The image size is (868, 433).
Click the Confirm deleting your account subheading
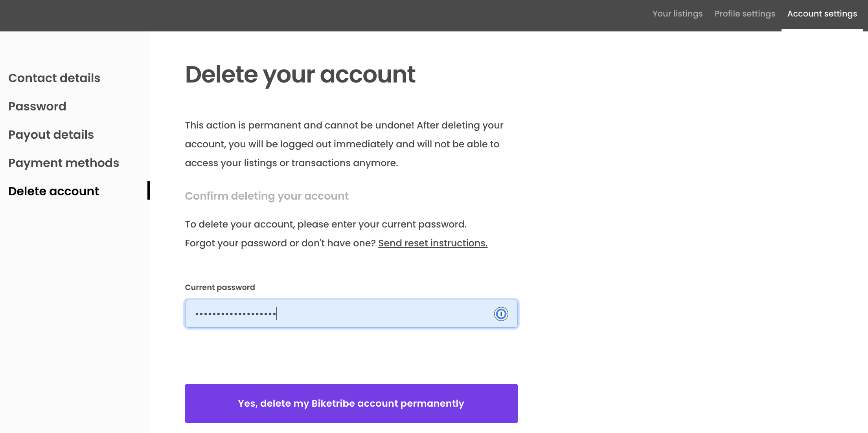[x=267, y=196]
